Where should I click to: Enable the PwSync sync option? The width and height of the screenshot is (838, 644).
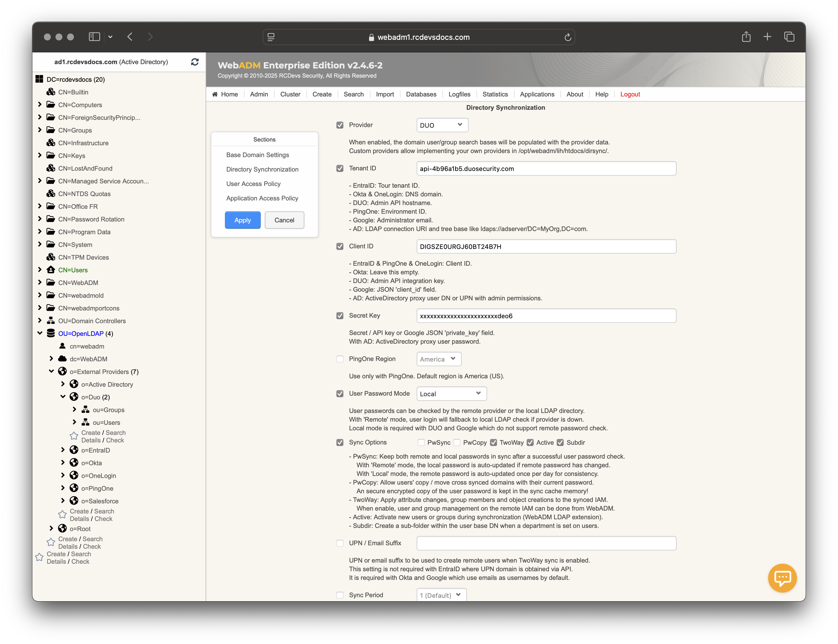(x=421, y=442)
